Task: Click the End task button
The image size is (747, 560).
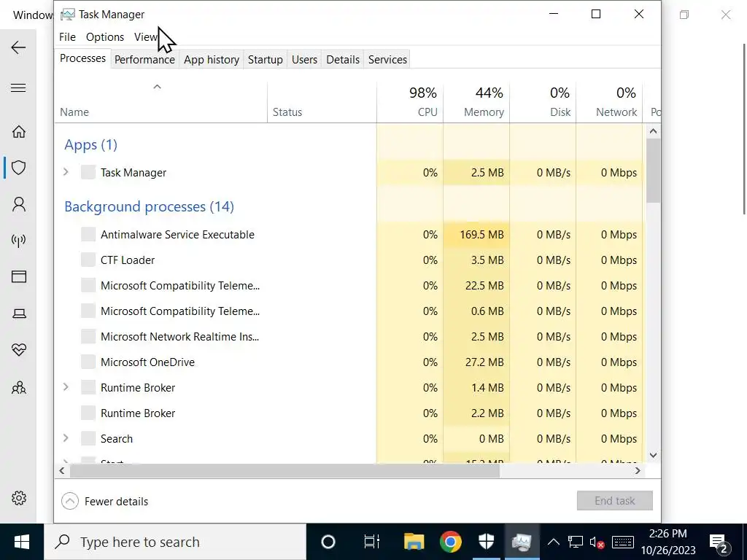Action: [614, 500]
